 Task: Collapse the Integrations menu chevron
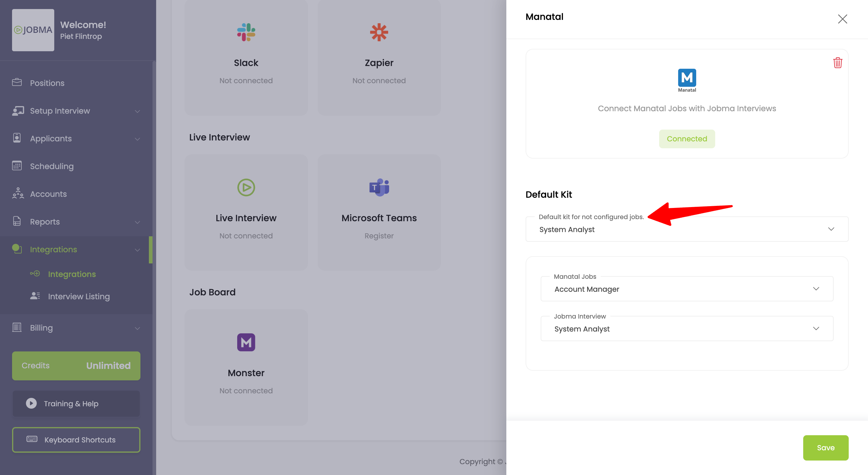137,250
